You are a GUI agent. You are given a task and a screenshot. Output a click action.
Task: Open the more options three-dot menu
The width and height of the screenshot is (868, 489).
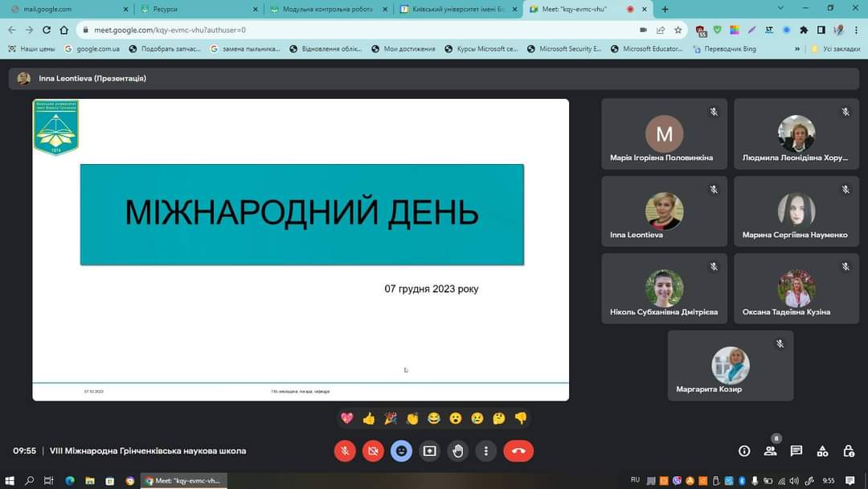(x=486, y=450)
